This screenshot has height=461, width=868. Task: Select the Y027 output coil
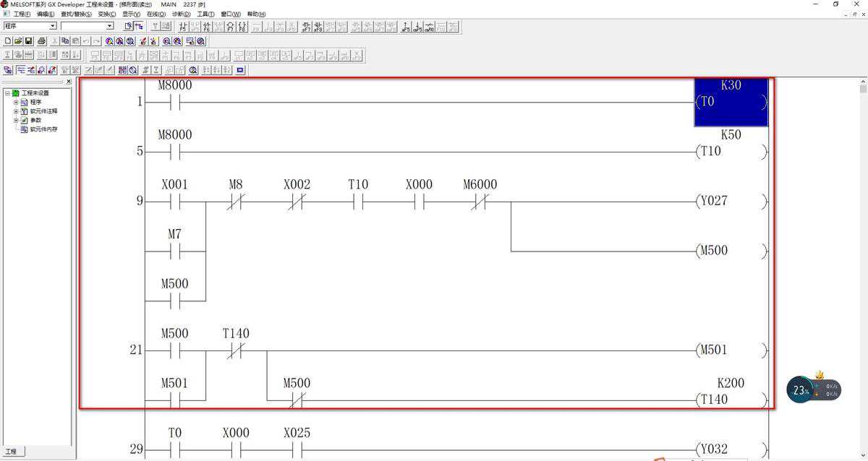coord(729,202)
